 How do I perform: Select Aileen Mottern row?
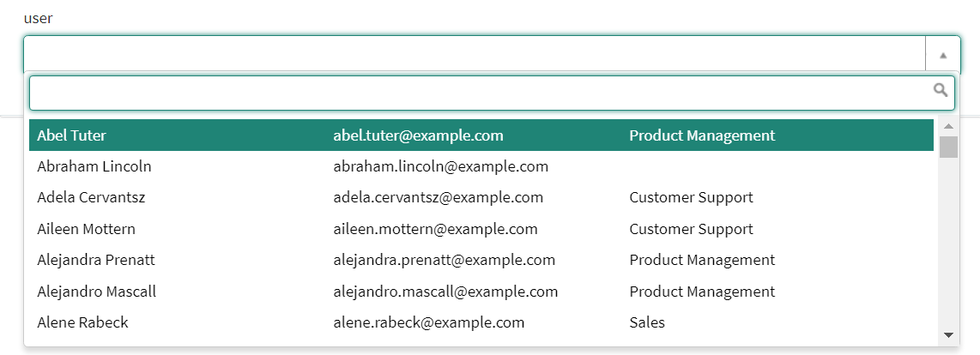tap(87, 229)
